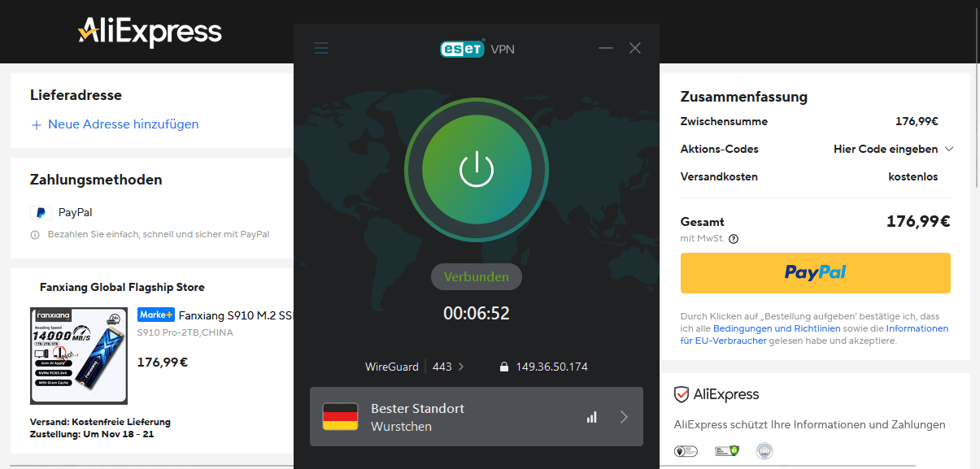Click first security certification badge
Screen dimensions: 980x469
[686, 450]
